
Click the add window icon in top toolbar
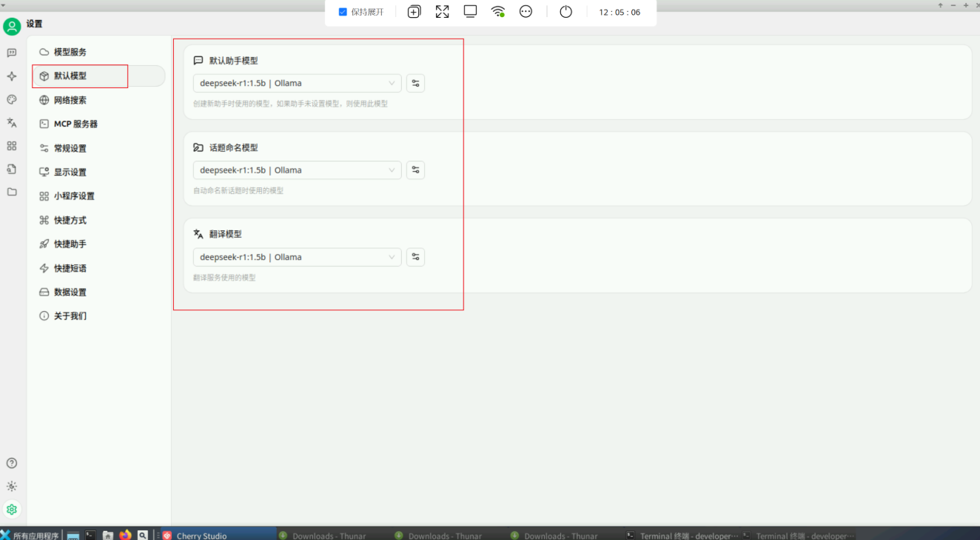[415, 12]
